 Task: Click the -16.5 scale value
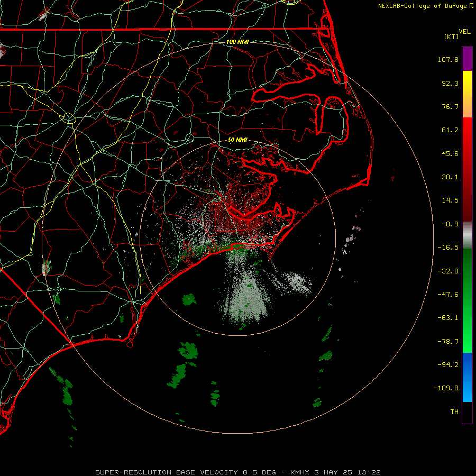(x=448, y=248)
